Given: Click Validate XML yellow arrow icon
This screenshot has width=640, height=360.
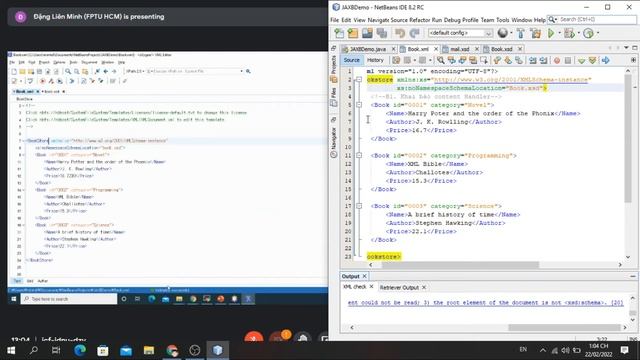Looking at the screenshot, I should [592, 60].
